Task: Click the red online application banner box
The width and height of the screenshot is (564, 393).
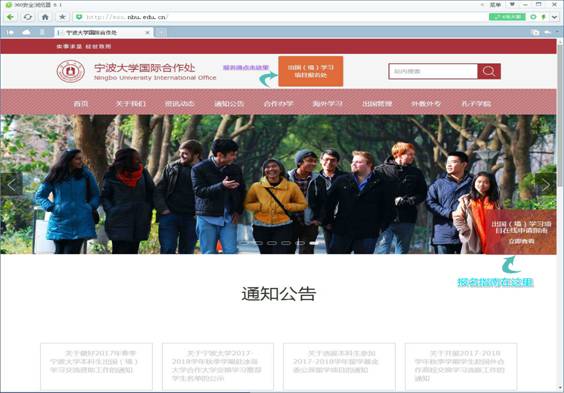Action: click(x=521, y=232)
